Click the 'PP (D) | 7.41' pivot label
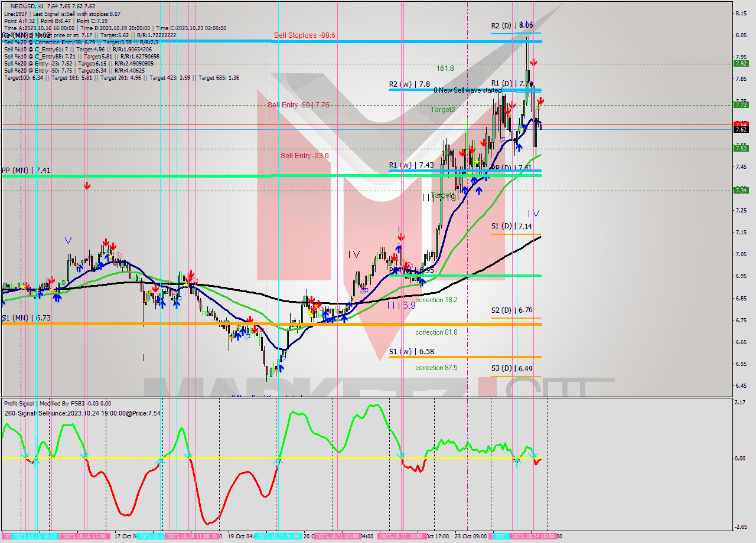This screenshot has height=543, width=756. pyautogui.click(x=512, y=168)
